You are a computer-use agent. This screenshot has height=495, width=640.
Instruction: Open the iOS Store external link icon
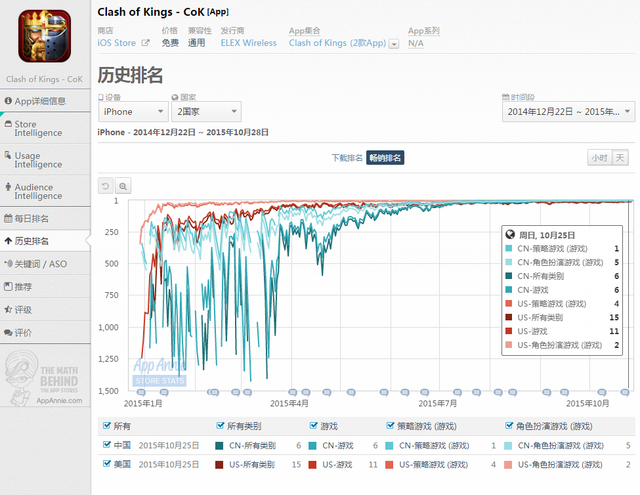(145, 43)
